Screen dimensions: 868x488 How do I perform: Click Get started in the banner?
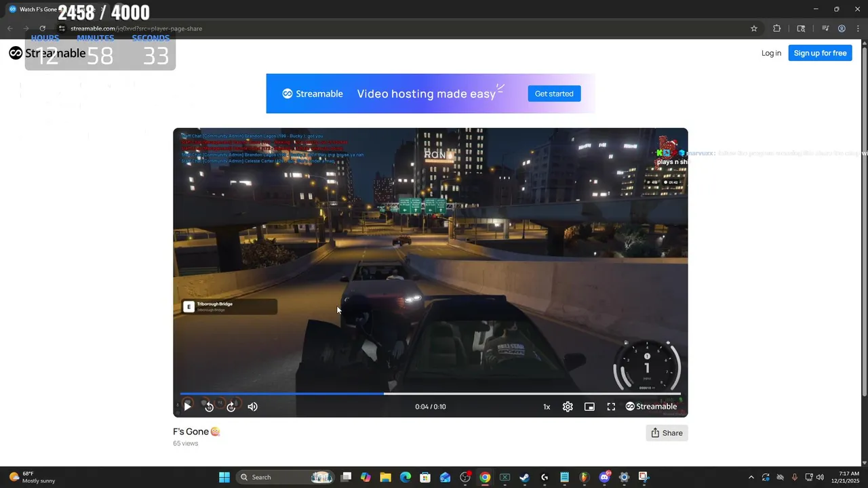point(554,94)
